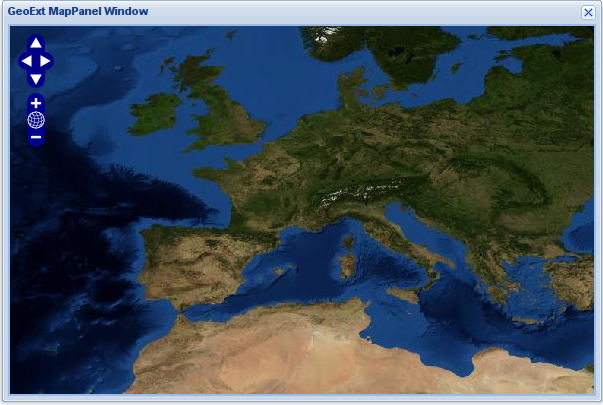Click the GeoExt MapPanel Window title
This screenshot has width=603, height=405.
(x=78, y=11)
